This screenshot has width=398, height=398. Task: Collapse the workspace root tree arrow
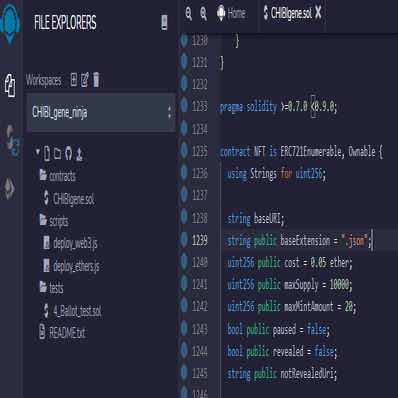coord(38,152)
